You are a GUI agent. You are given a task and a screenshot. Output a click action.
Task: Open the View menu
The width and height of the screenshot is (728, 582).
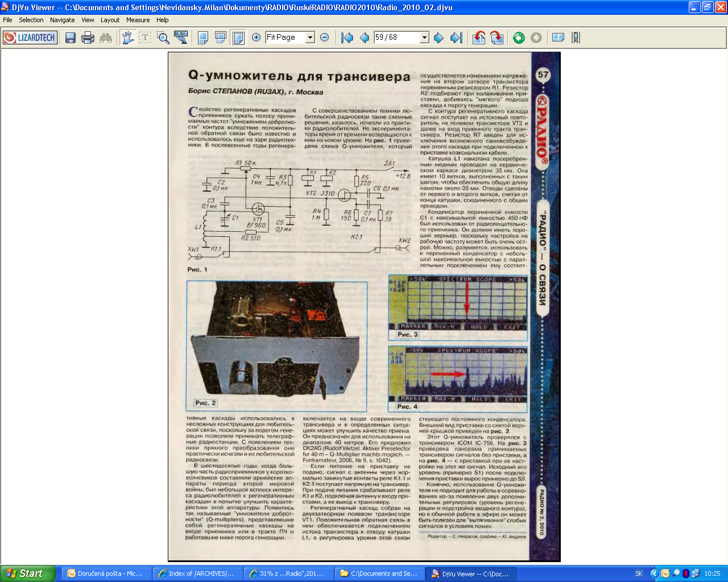coord(88,20)
